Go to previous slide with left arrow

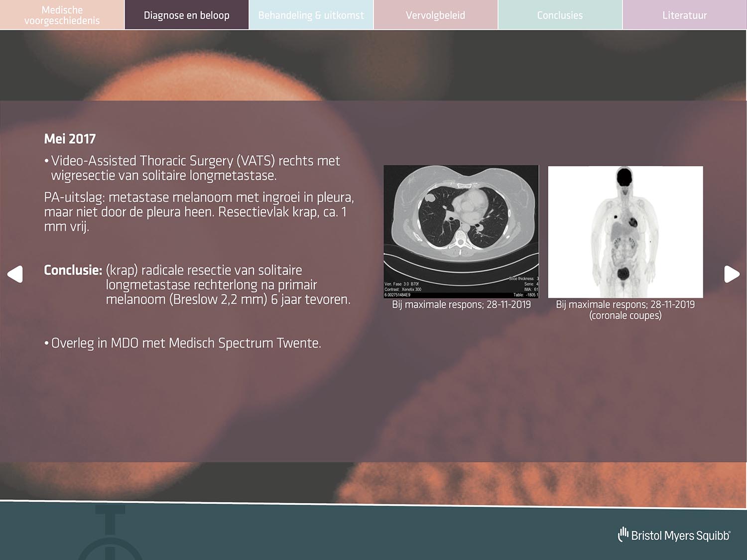pyautogui.click(x=15, y=274)
